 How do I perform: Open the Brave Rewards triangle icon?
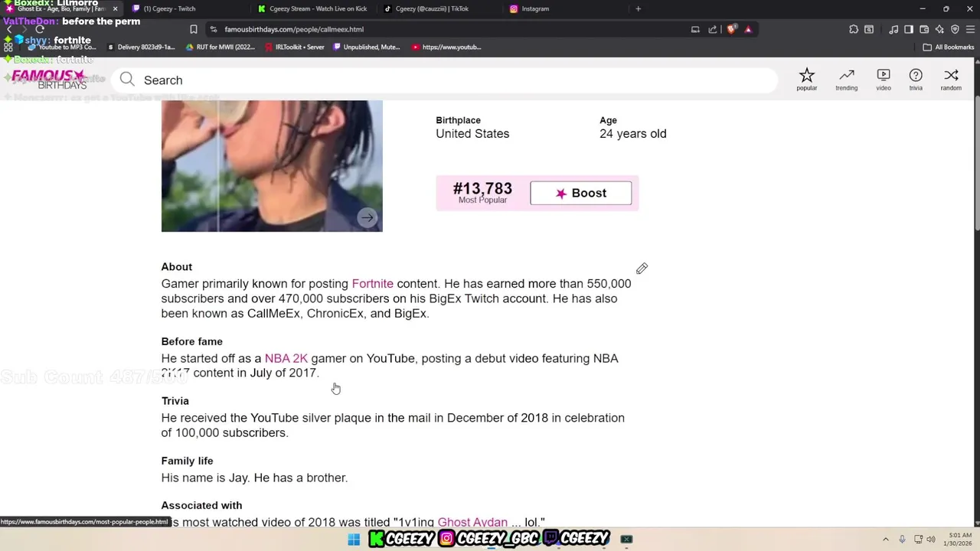[x=748, y=29]
